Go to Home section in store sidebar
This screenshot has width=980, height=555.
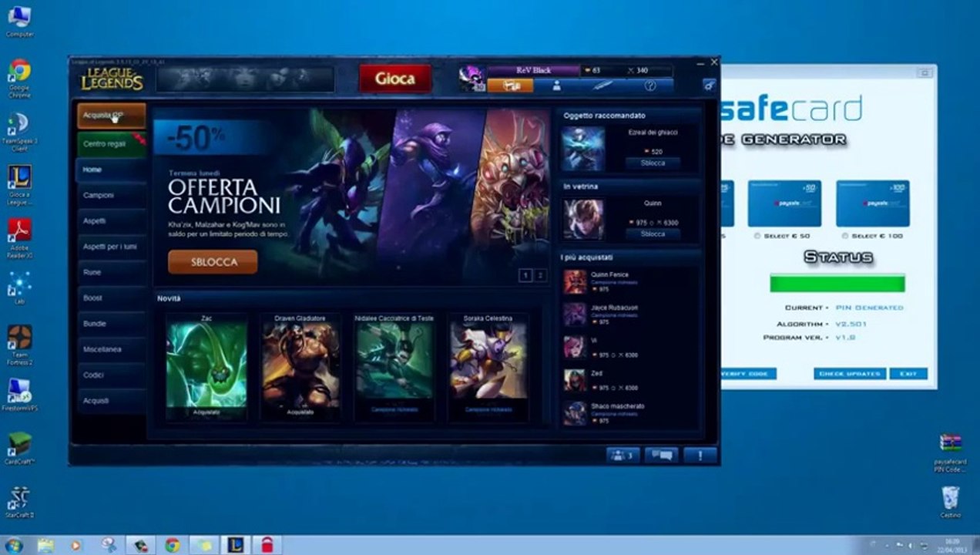pyautogui.click(x=112, y=170)
